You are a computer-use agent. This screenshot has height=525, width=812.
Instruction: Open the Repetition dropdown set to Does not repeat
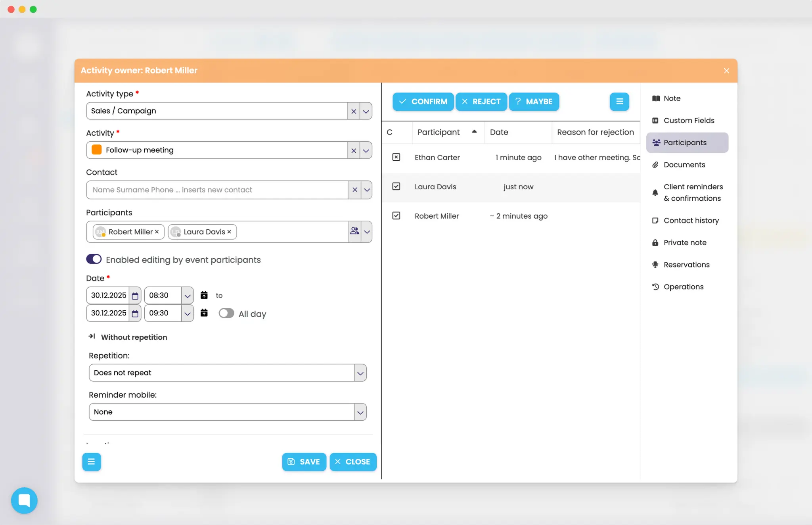coord(360,373)
